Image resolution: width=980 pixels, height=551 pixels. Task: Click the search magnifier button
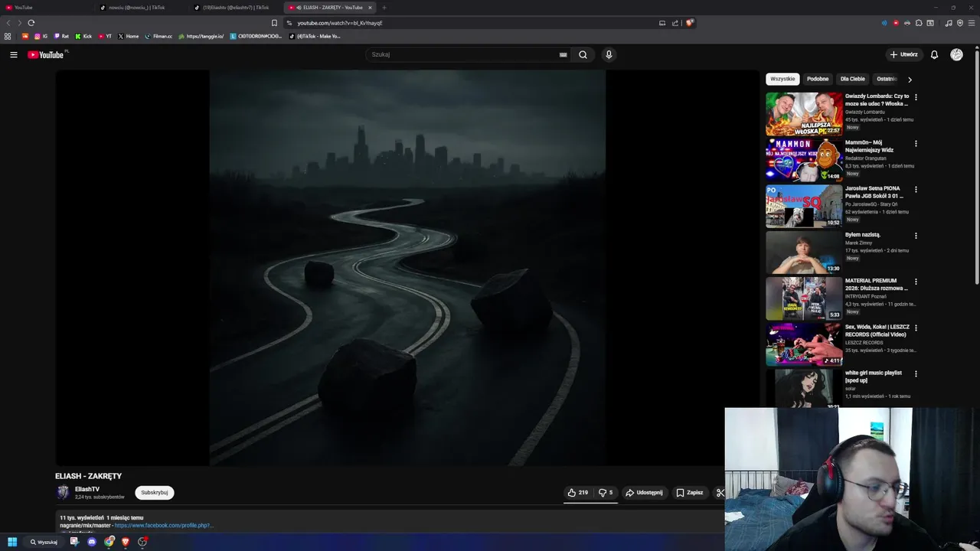583,54
